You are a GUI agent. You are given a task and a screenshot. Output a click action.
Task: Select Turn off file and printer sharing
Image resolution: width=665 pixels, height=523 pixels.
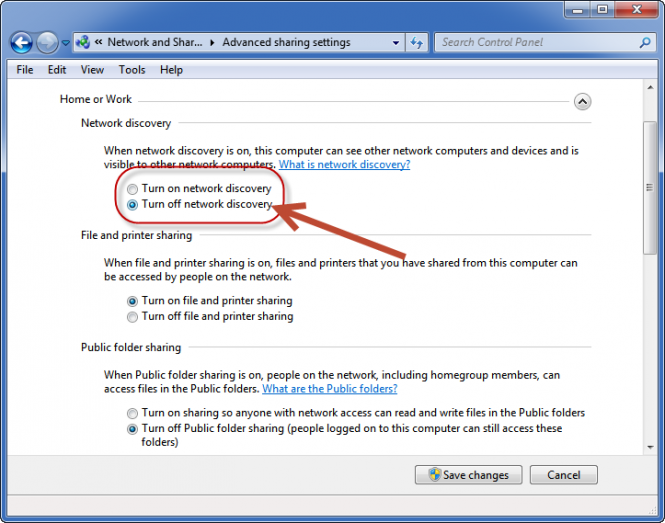click(x=132, y=317)
